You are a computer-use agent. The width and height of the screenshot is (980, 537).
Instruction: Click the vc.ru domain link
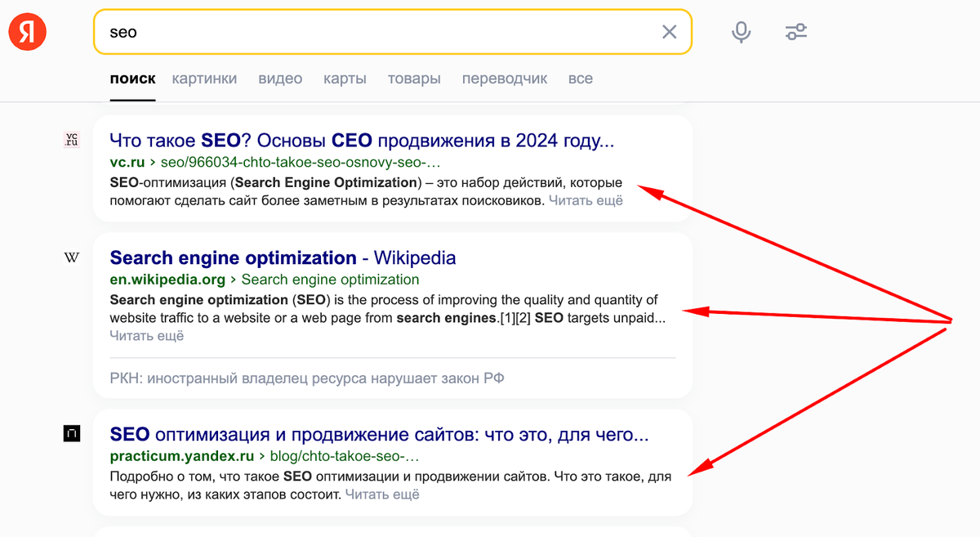click(x=127, y=162)
